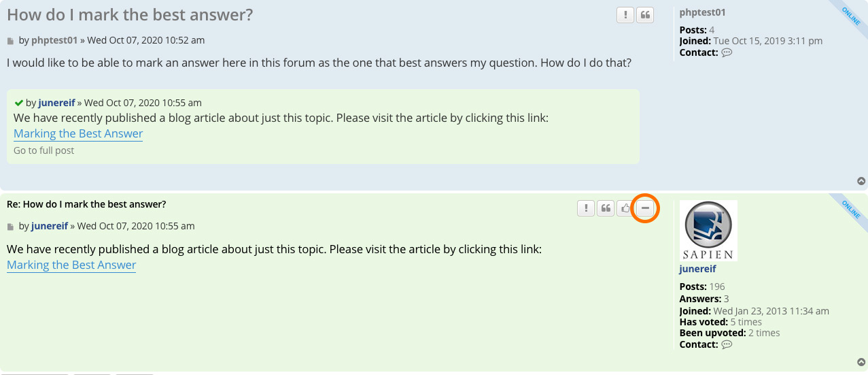This screenshot has height=375, width=868.
Task: Report junereif's reply post
Action: click(x=586, y=208)
